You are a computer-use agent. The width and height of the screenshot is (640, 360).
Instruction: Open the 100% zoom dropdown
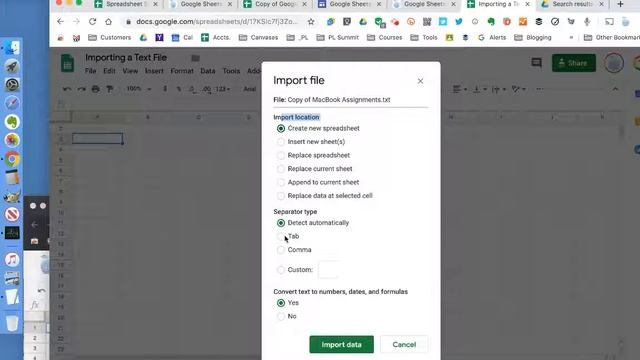(138, 89)
